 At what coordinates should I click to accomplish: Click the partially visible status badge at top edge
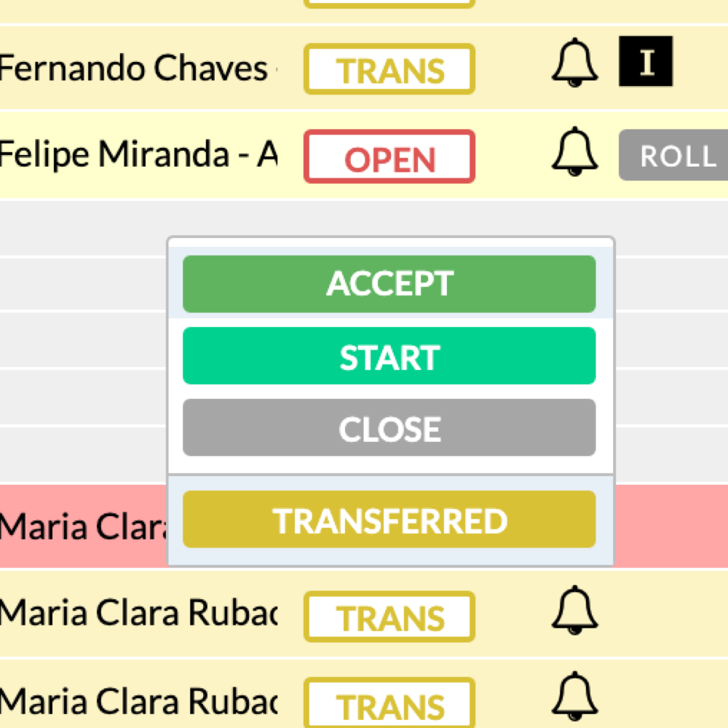click(389, 3)
